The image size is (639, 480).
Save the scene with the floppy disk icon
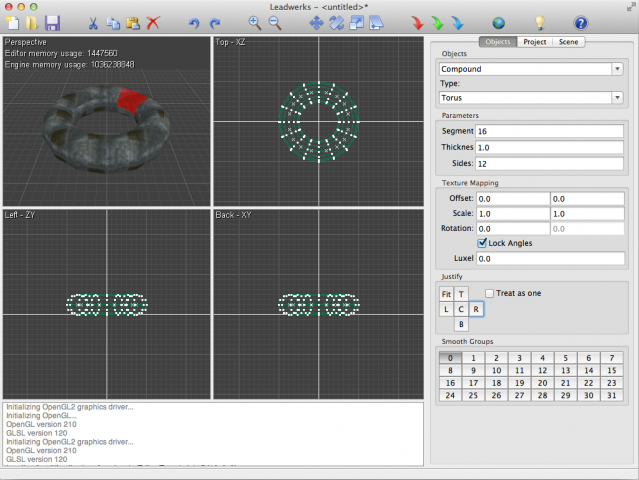pos(52,22)
